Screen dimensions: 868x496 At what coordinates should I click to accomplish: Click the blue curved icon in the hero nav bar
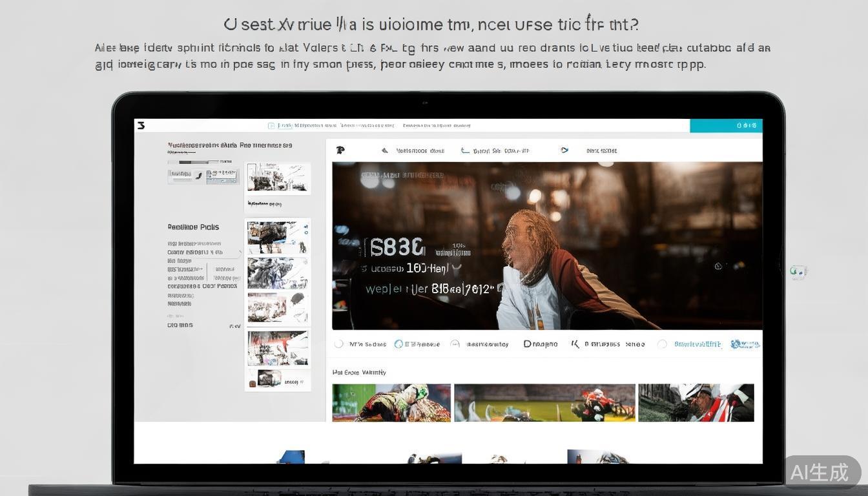[x=465, y=150]
